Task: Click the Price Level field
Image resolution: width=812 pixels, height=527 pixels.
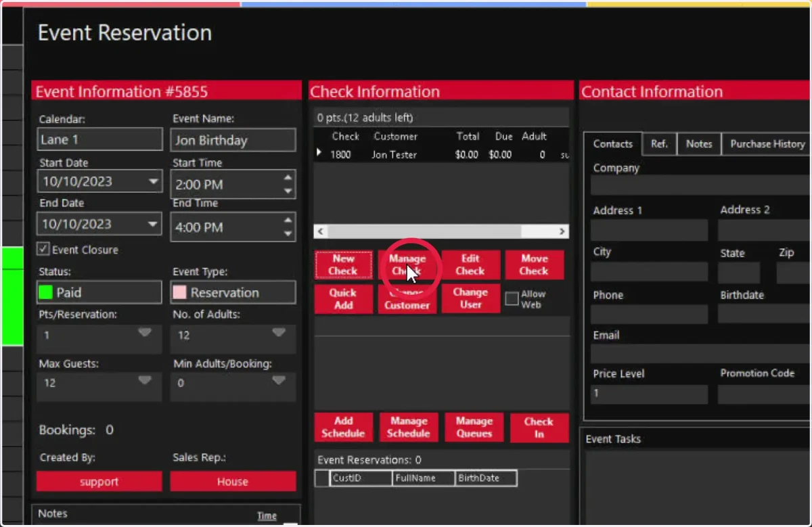Action: (649, 394)
